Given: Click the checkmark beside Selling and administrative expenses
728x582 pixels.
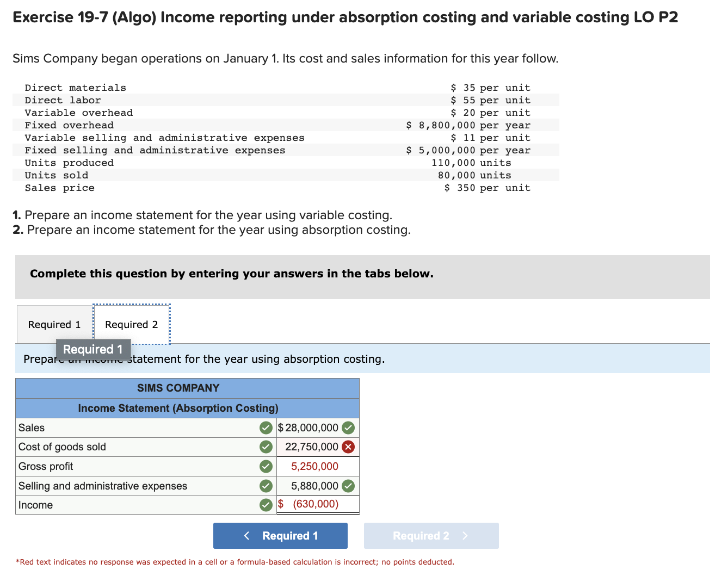Looking at the screenshot, I should click(x=266, y=486).
